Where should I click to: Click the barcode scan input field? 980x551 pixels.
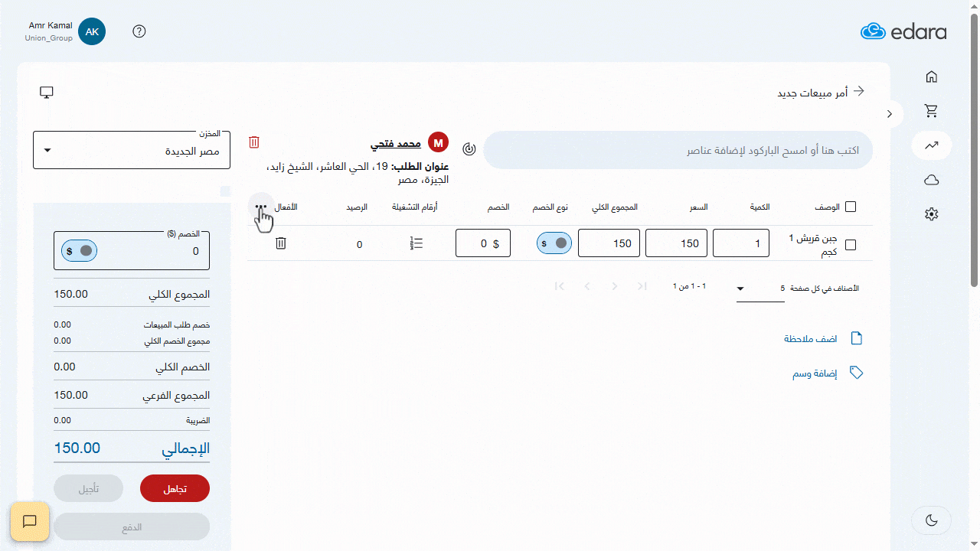pos(678,150)
